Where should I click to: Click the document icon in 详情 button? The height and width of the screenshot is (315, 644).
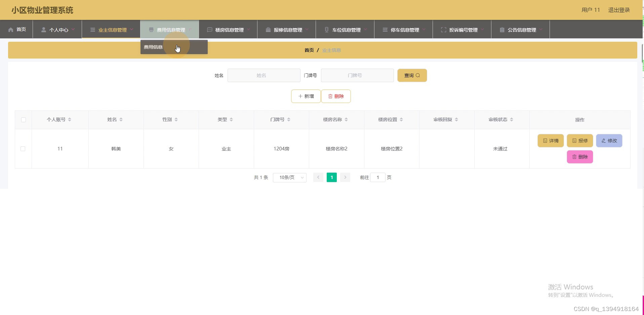[x=545, y=141]
